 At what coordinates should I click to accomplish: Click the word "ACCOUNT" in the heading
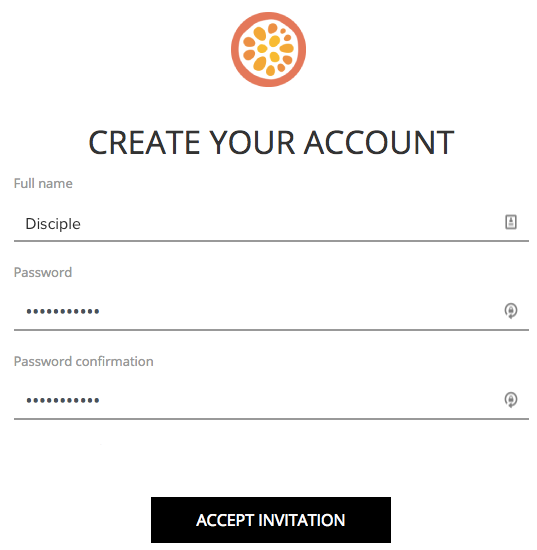(379, 142)
